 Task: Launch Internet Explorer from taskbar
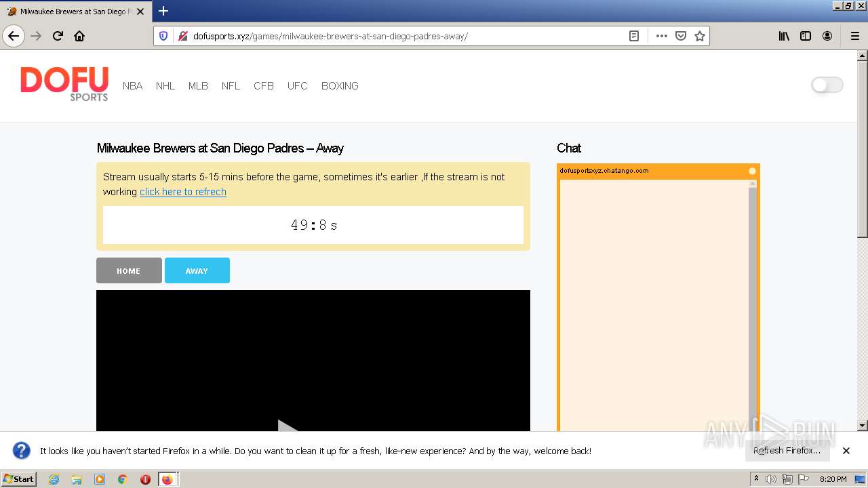tap(54, 479)
